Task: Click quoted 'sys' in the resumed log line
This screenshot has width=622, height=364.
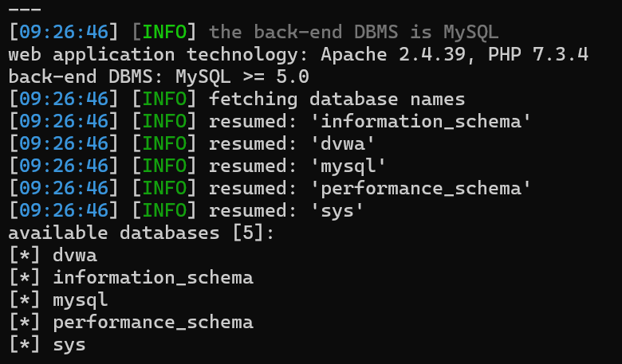Action: (342, 211)
